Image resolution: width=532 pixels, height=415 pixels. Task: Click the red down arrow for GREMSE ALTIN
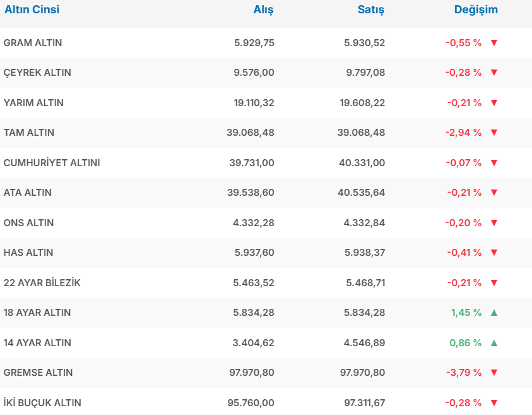[x=494, y=373]
